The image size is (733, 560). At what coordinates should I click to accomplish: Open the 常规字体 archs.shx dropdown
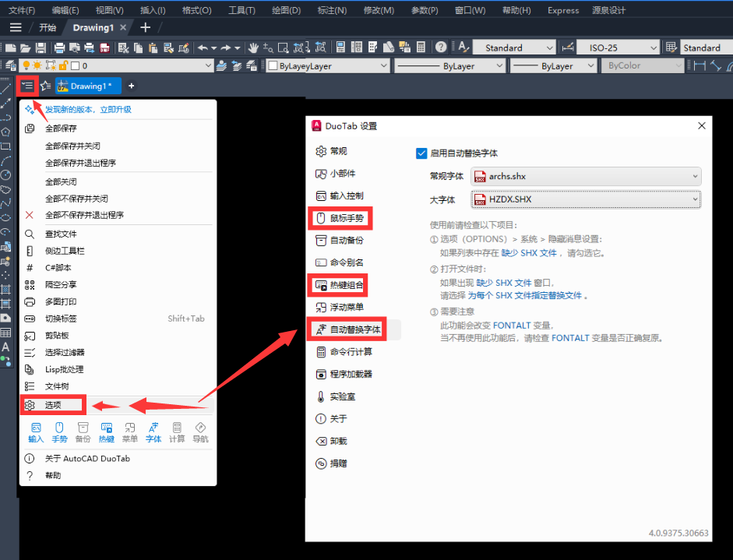click(x=586, y=176)
